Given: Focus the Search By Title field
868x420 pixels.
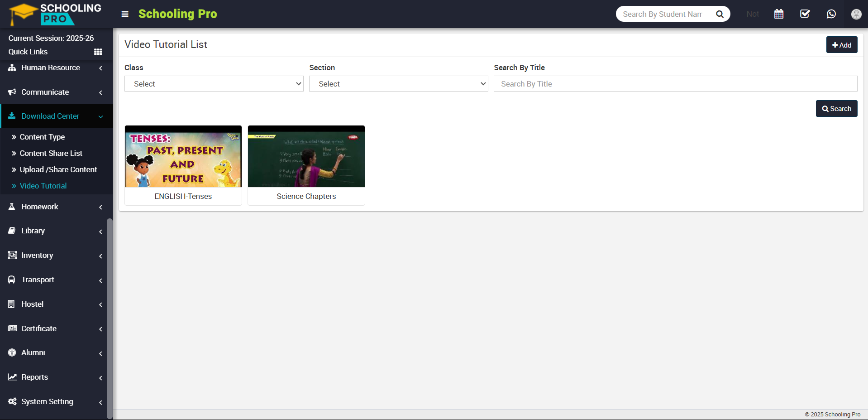Looking at the screenshot, I should [675, 84].
